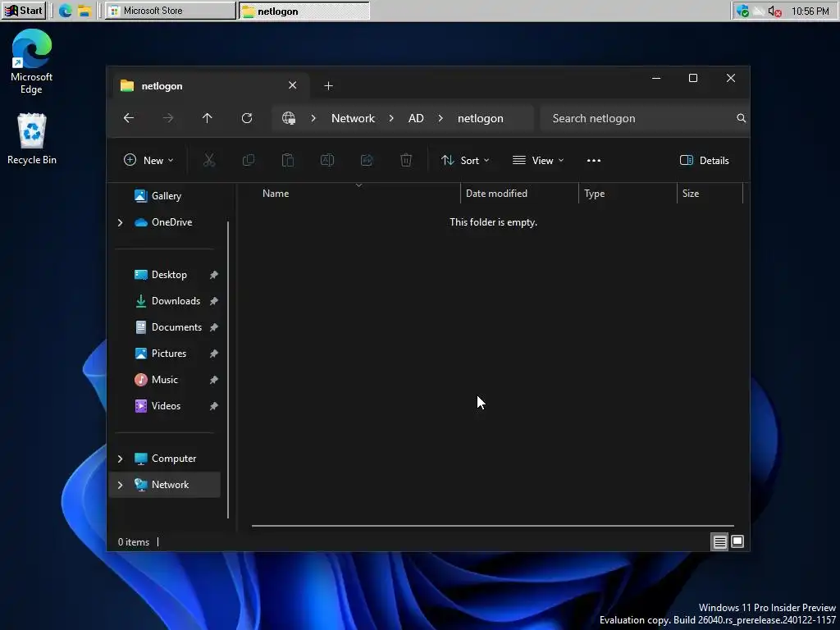The height and width of the screenshot is (630, 840).
Task: Launch Edge from quick launch bar
Action: click(66, 11)
